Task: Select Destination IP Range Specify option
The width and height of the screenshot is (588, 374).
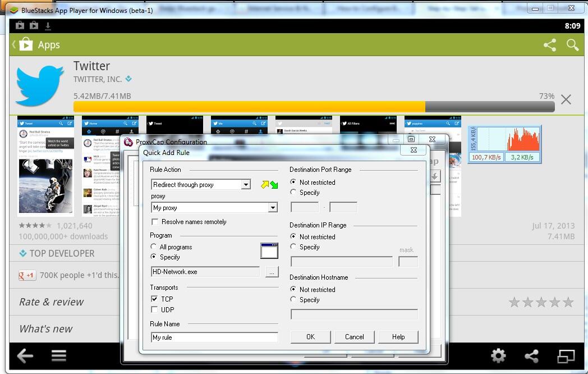Action: tap(293, 247)
